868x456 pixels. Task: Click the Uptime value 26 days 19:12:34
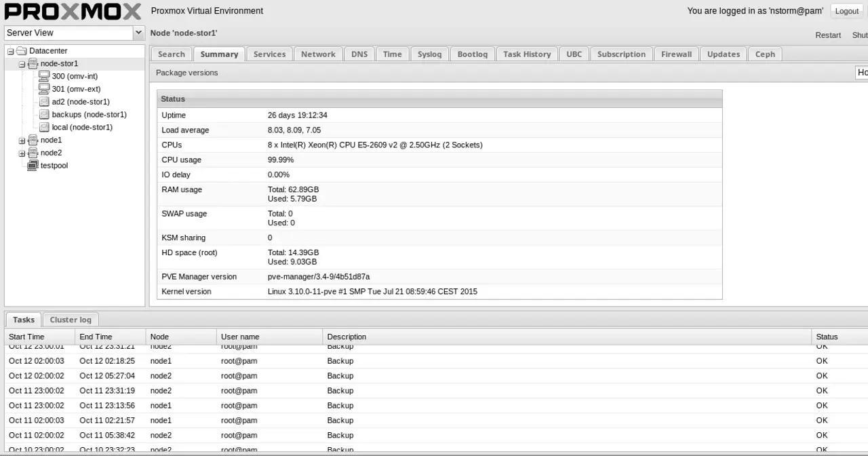pyautogui.click(x=298, y=115)
